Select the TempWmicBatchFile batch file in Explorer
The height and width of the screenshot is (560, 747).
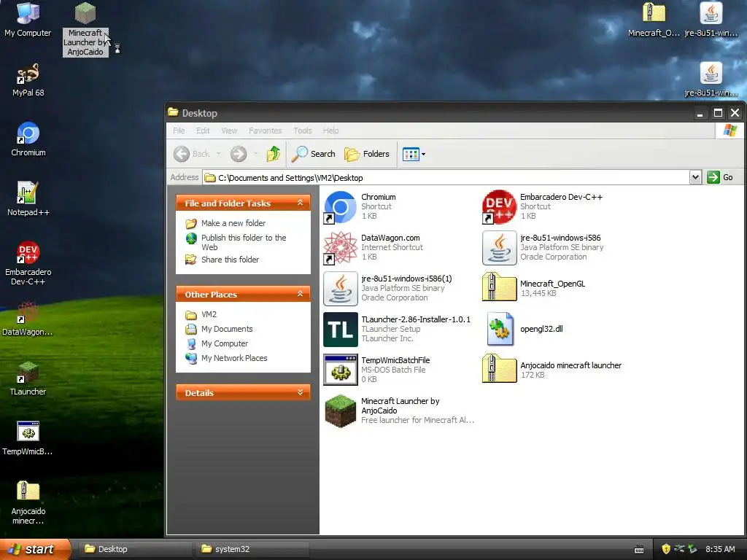376,370
